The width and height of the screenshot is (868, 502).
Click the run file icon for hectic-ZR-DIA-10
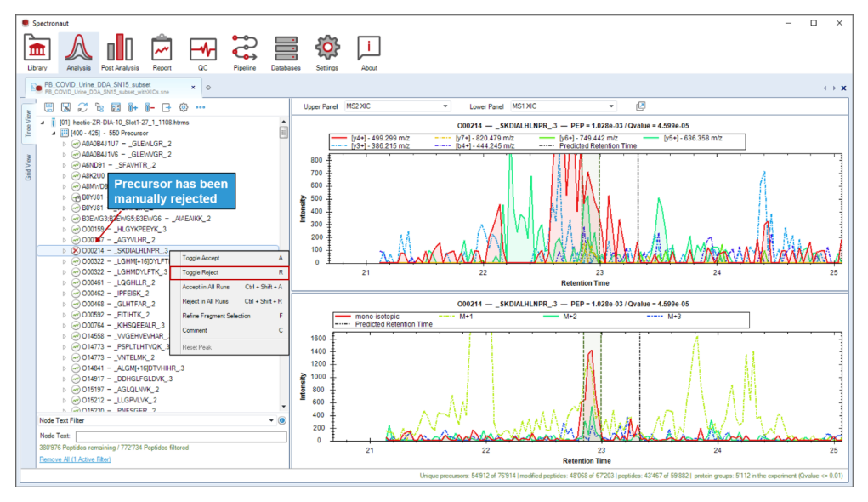coord(54,123)
